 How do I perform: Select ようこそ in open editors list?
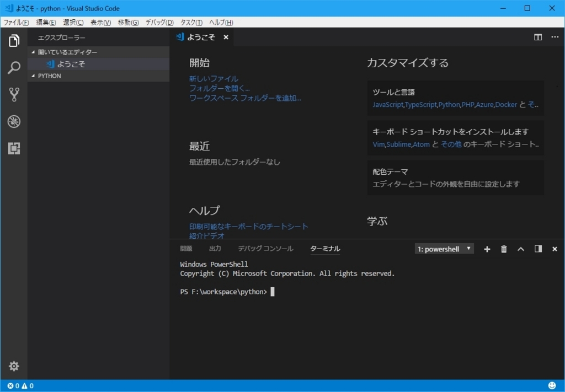pyautogui.click(x=98, y=64)
